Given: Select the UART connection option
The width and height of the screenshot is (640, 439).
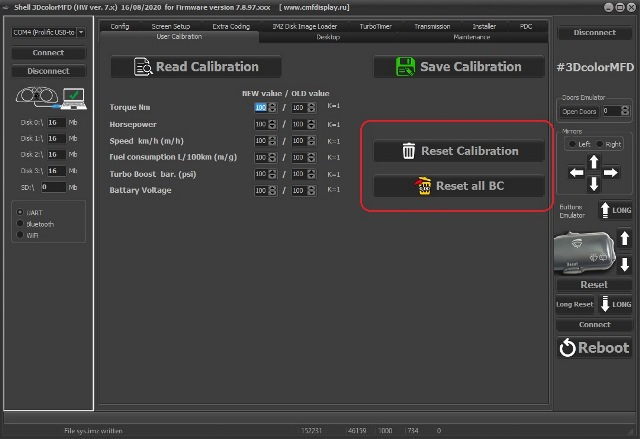Looking at the screenshot, I should click(x=22, y=212).
